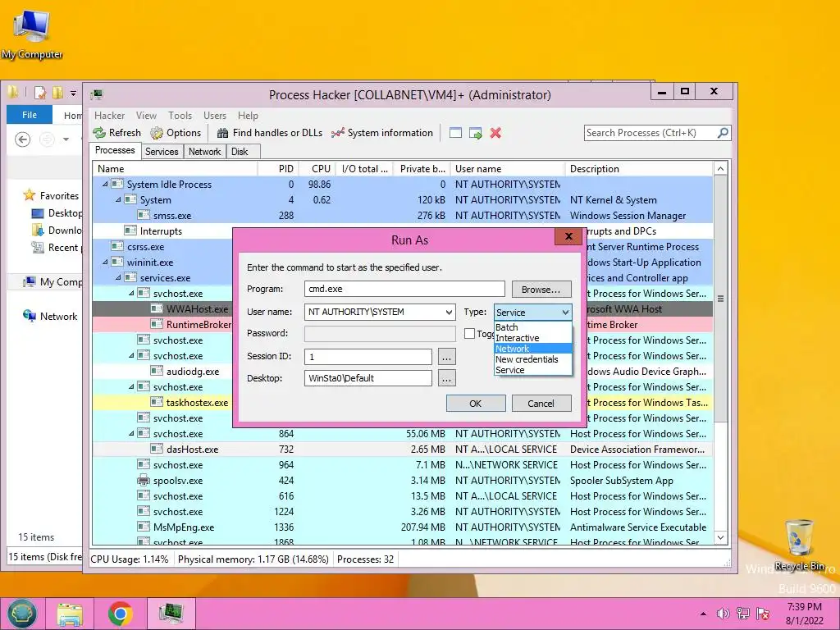Screen dimensions: 840x630
Task: Click the Action Center flag icon
Action: click(x=763, y=614)
